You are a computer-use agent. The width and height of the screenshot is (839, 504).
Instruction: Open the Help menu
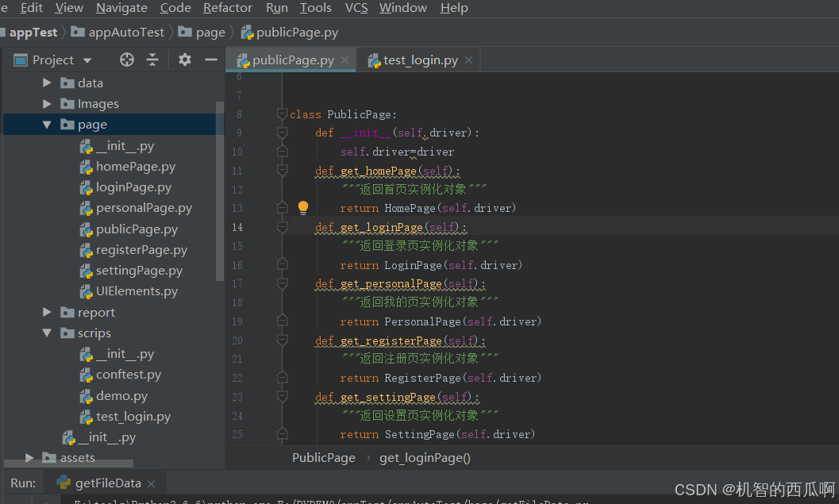click(454, 8)
